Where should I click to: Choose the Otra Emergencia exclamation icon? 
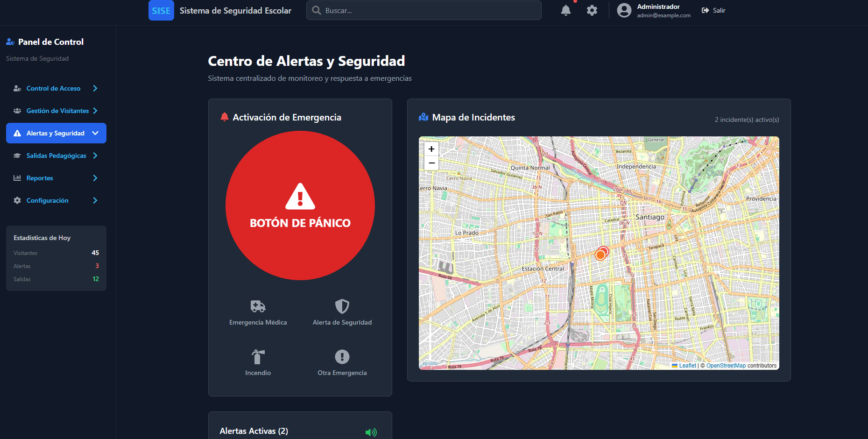point(342,357)
